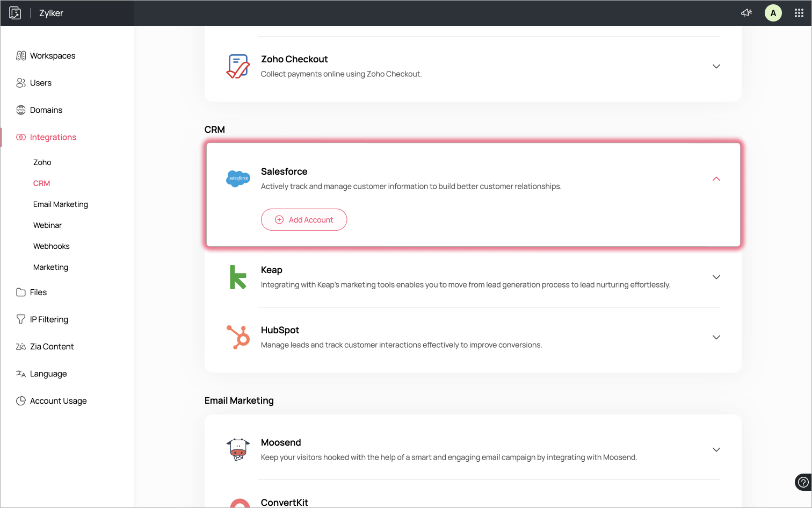Open IP Filtering settings
The image size is (812, 508).
coord(49,319)
